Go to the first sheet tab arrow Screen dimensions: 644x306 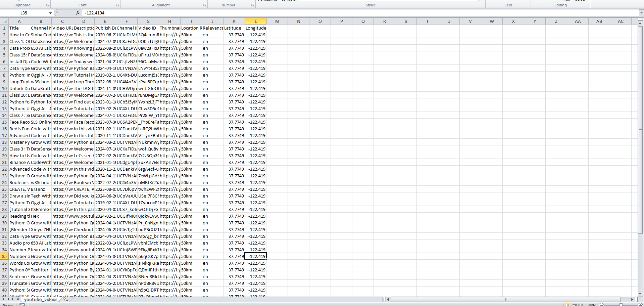[x=3, y=299]
